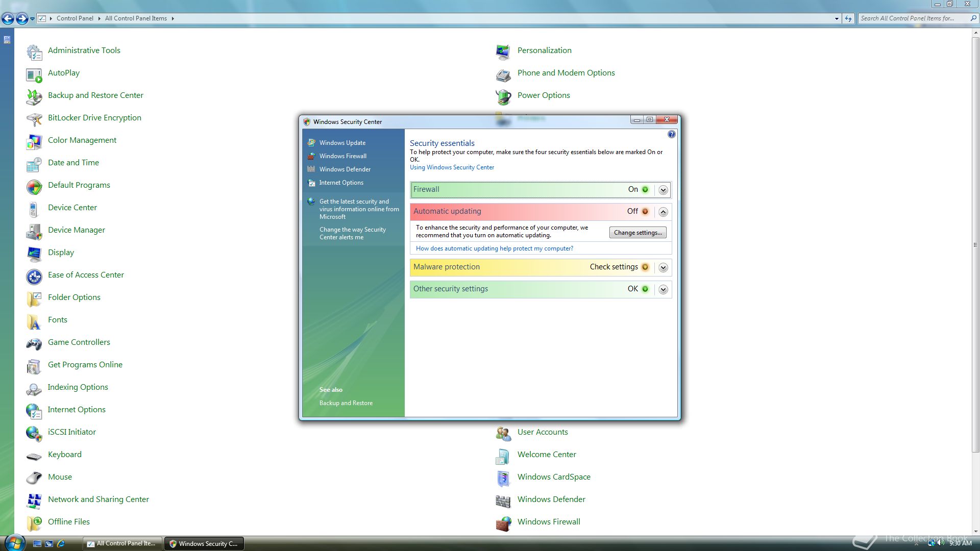Expand Other security settings section

[663, 289]
